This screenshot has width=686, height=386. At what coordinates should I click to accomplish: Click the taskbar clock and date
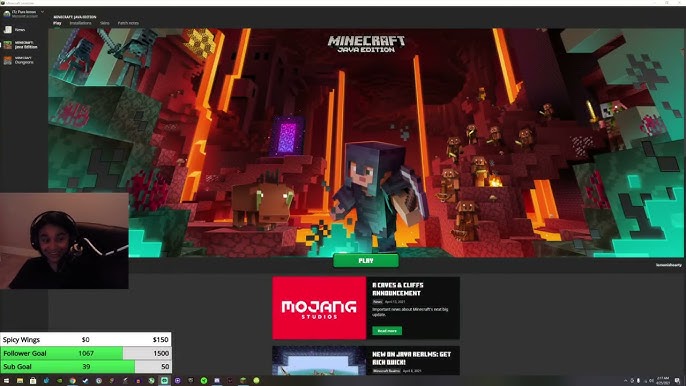[x=663, y=380]
